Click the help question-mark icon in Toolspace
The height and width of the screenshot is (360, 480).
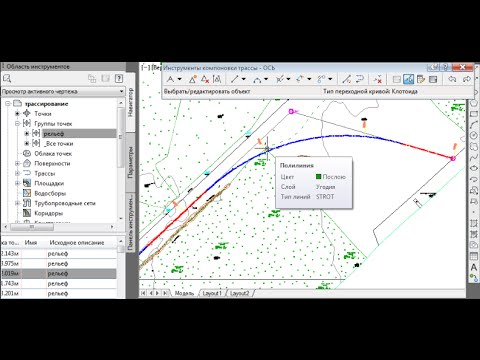(x=119, y=79)
